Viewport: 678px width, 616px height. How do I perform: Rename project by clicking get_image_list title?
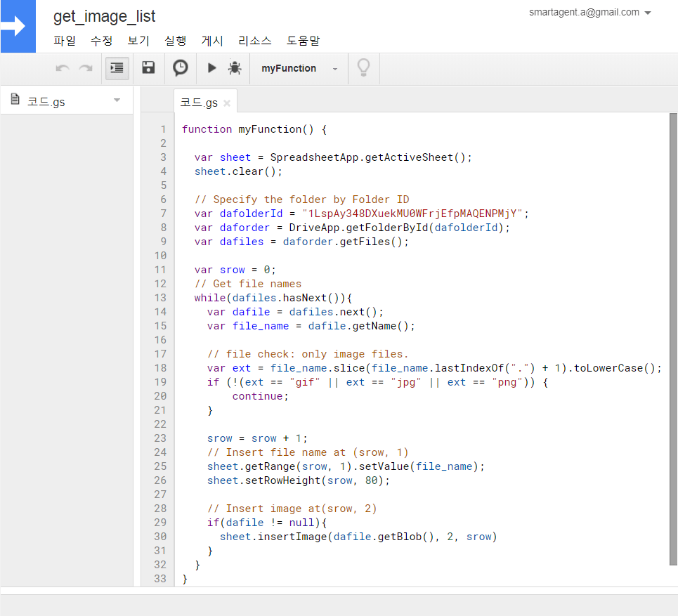pos(105,16)
